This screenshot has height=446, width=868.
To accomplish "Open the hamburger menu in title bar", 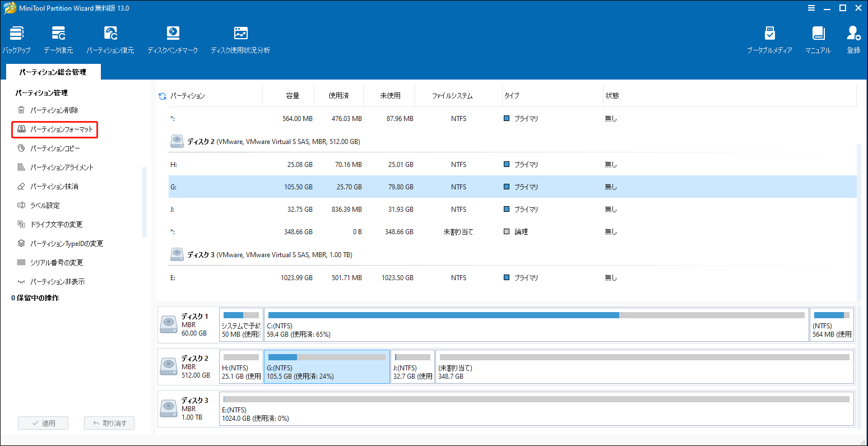I will pos(811,8).
